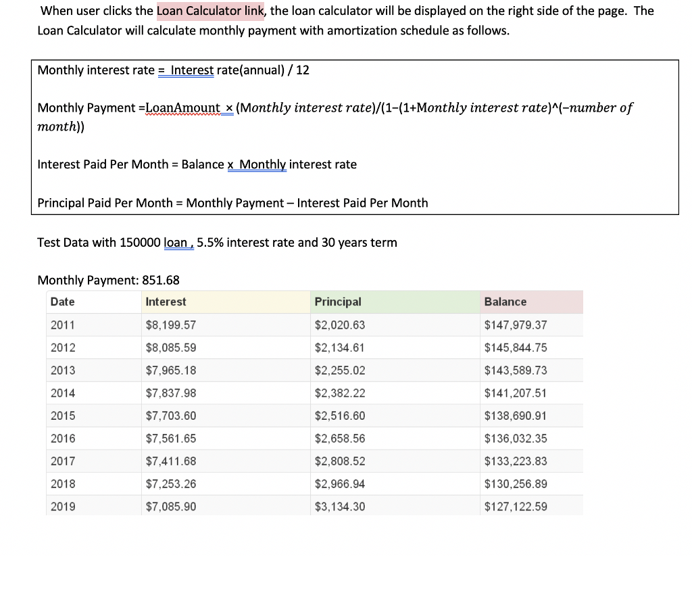The width and height of the screenshot is (692, 616).
Task: Click balance value $133,223.83
Action: coord(516,461)
